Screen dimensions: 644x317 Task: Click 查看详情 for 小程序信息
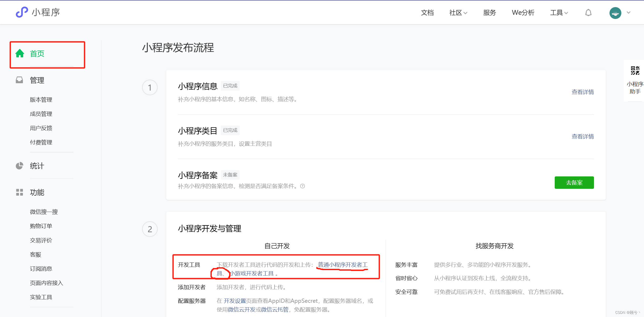pyautogui.click(x=582, y=92)
